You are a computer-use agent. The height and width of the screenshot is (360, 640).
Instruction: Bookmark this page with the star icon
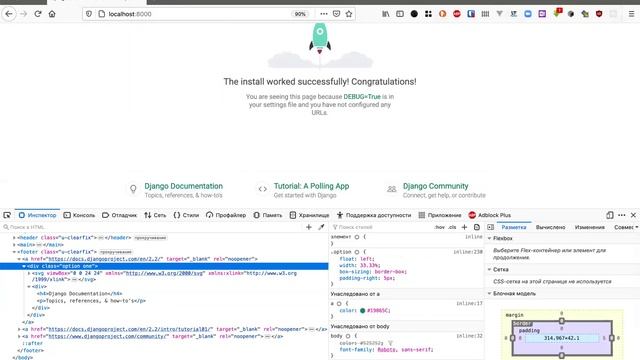coord(349,14)
